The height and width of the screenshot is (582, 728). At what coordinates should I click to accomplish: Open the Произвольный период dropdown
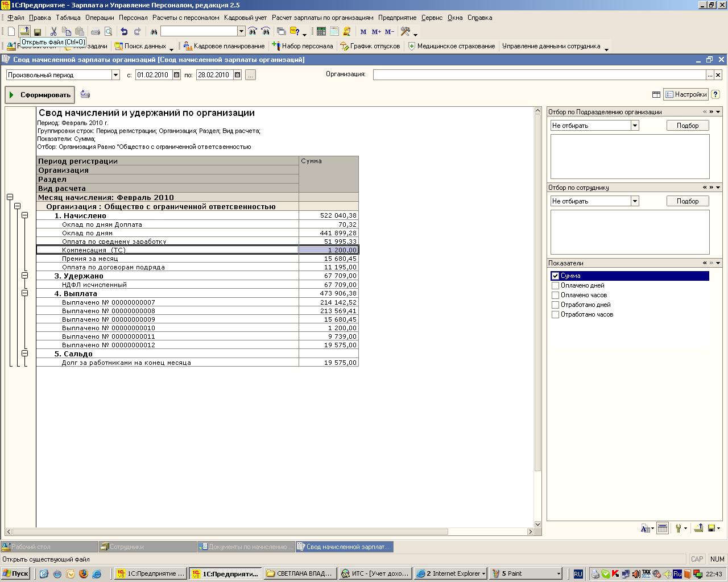(x=115, y=75)
